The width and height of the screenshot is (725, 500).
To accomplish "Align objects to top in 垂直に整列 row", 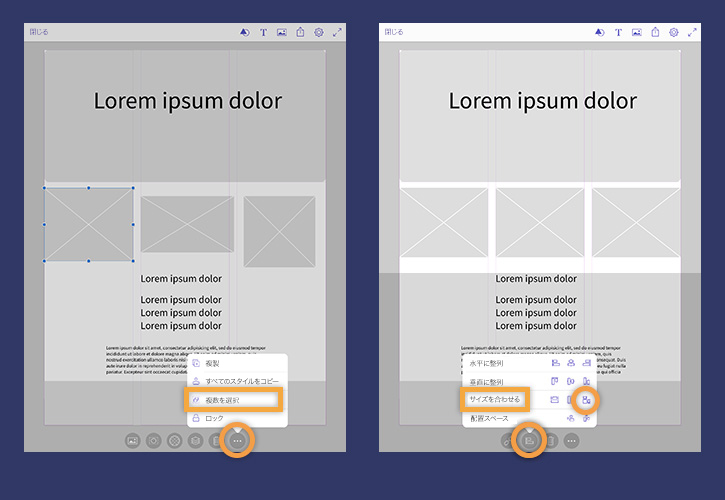I will (x=555, y=382).
